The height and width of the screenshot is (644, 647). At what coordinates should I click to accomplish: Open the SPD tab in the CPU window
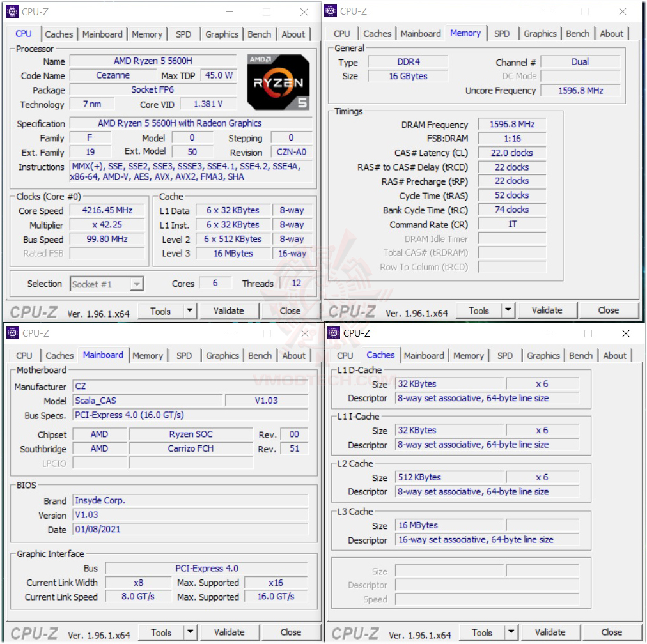tap(183, 34)
